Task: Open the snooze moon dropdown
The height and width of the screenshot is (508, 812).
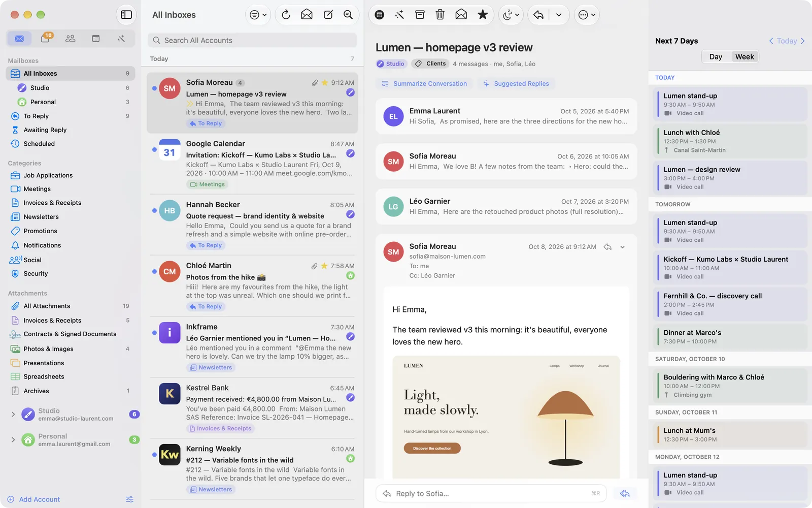Action: pyautogui.click(x=511, y=15)
